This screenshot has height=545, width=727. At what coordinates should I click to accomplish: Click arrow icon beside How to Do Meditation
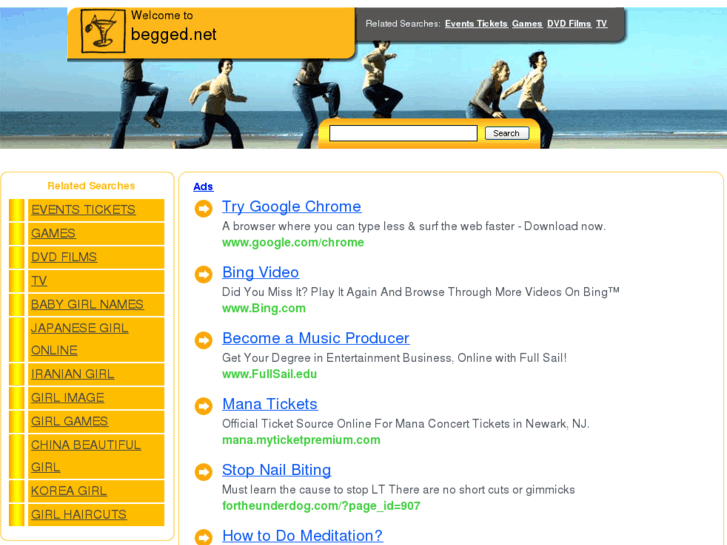(x=203, y=537)
